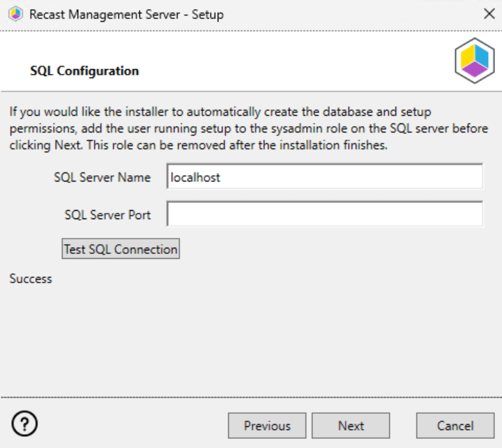Click Test SQL Connection button
The width and height of the screenshot is (502, 448).
coord(121,248)
